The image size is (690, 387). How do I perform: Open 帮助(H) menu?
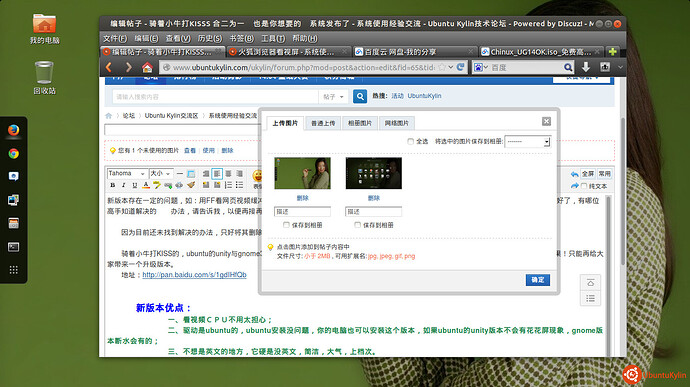coord(305,38)
